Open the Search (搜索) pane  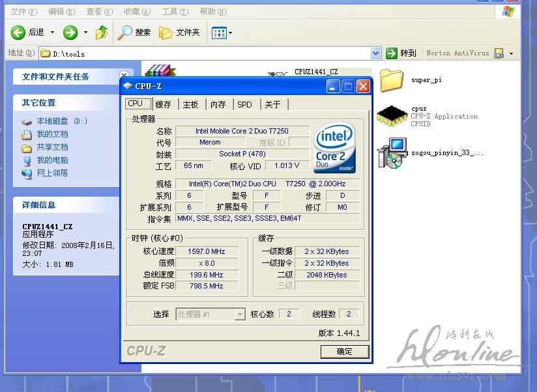[134, 33]
